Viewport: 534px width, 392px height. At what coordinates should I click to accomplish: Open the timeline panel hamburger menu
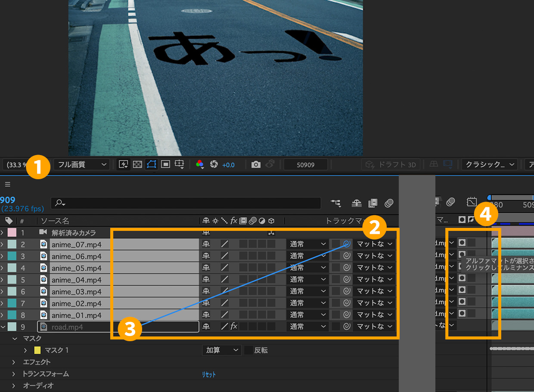[7, 184]
